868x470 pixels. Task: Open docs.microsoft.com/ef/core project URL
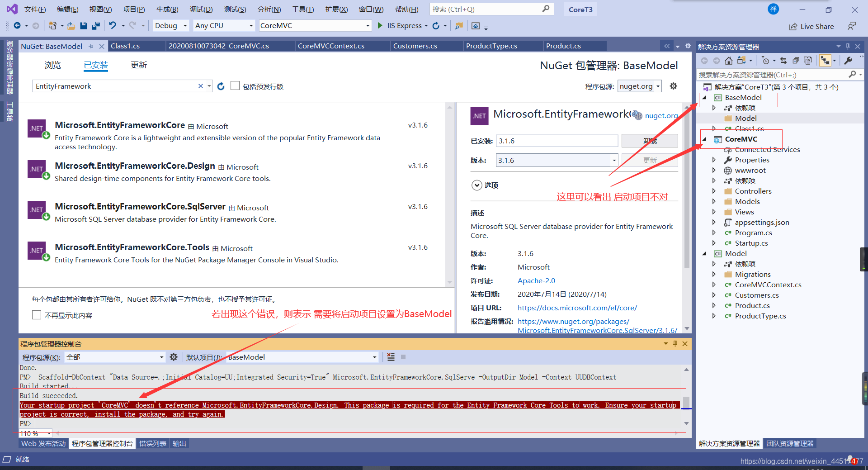tap(577, 308)
